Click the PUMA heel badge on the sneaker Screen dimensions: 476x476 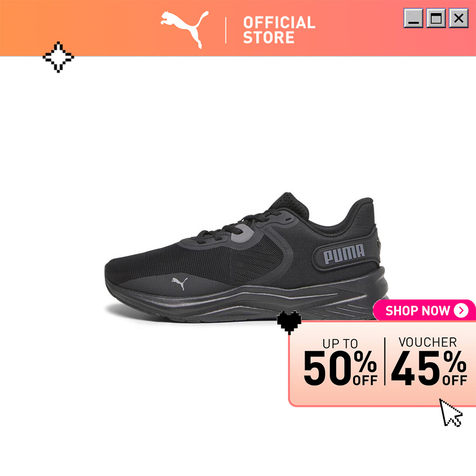coord(345,254)
